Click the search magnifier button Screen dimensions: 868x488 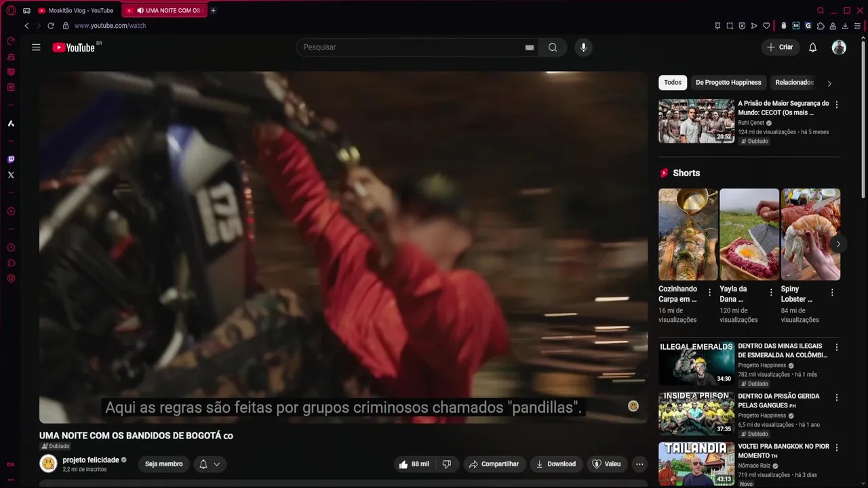553,47
